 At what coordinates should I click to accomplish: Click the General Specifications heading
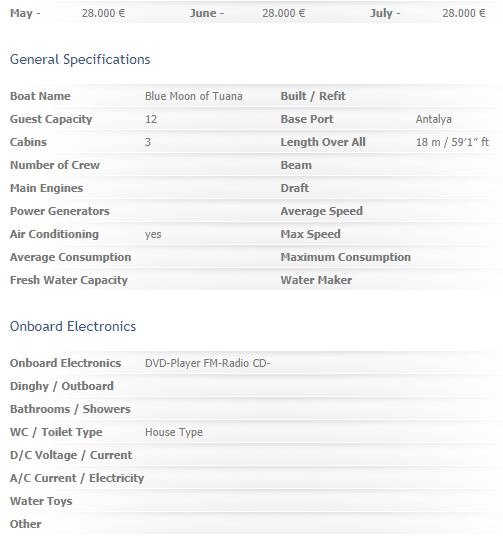pyautogui.click(x=80, y=60)
